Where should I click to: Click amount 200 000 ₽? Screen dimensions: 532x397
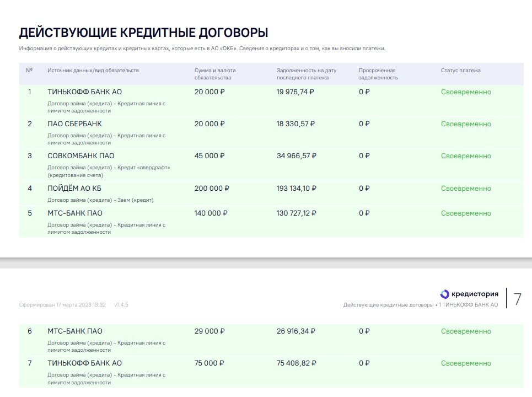212,189
